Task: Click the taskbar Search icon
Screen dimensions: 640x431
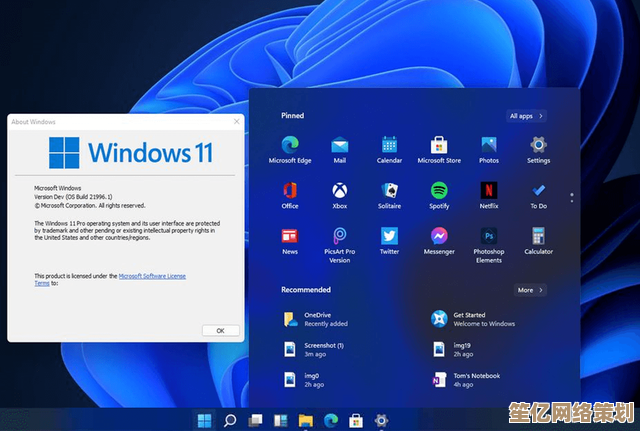Action: pyautogui.click(x=230, y=420)
